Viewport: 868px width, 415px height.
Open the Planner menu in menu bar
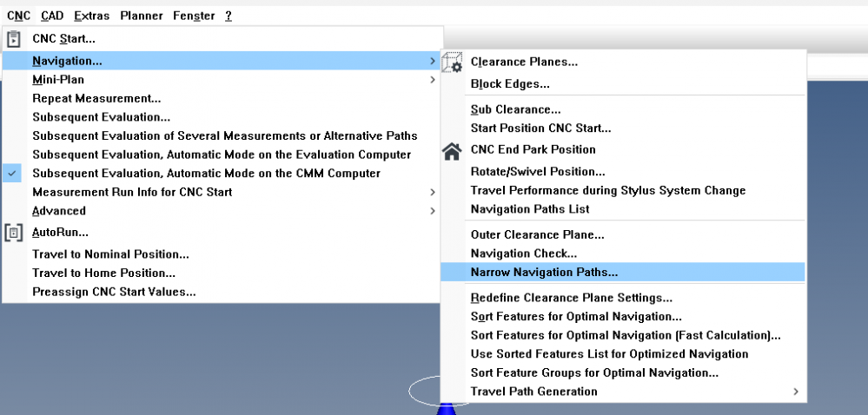click(x=141, y=16)
